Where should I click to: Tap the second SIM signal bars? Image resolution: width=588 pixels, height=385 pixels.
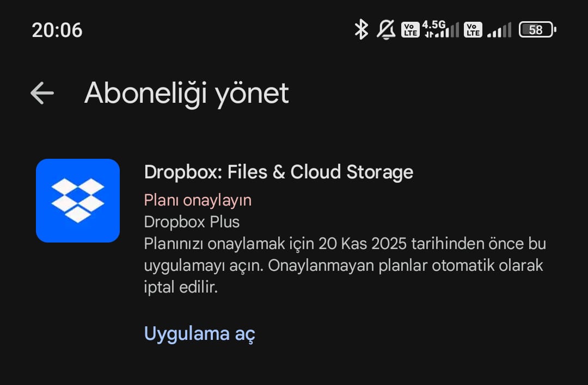click(499, 30)
